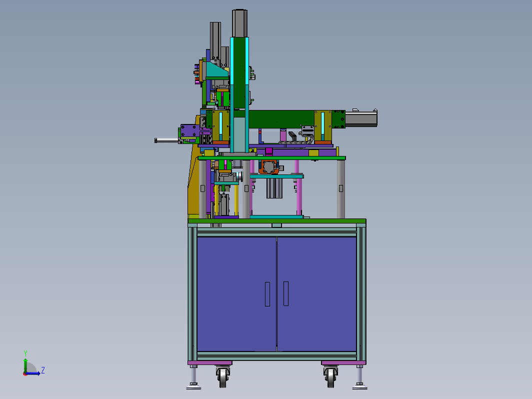Select the far-right gray support pillar
The width and height of the screenshot is (532, 399).
pos(341,189)
